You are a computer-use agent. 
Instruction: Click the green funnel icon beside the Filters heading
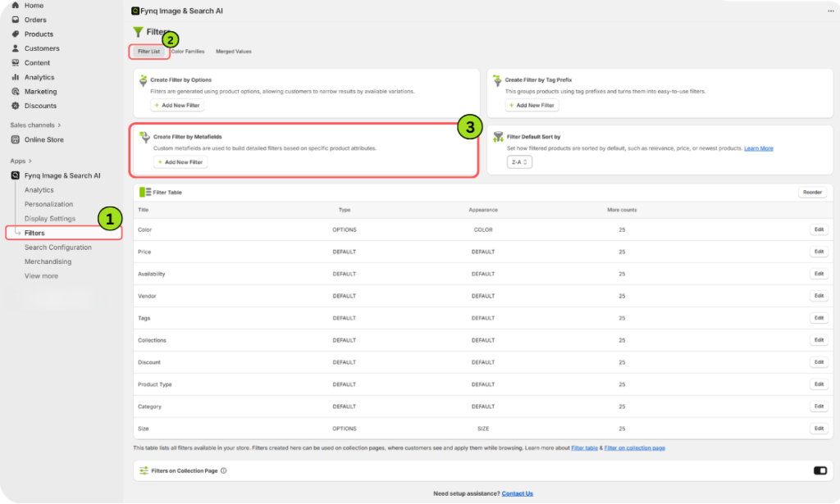[138, 32]
